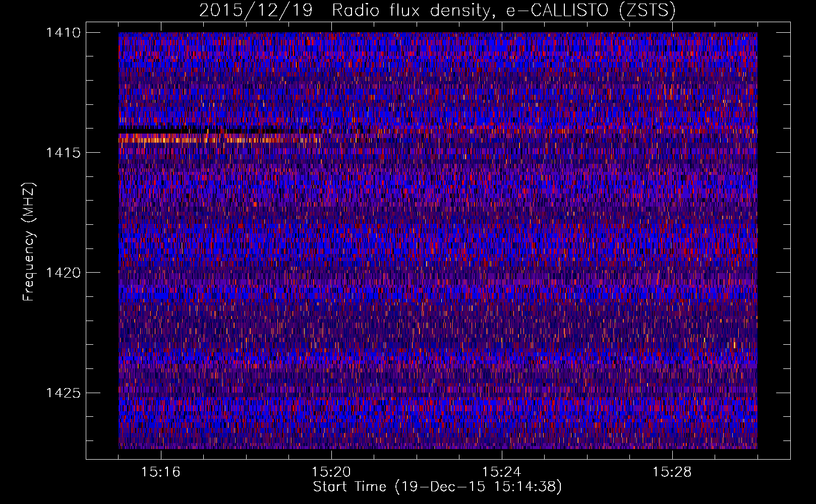The image size is (816, 504).
Task: Click the 1415 frequency tick label
Action: (x=63, y=153)
